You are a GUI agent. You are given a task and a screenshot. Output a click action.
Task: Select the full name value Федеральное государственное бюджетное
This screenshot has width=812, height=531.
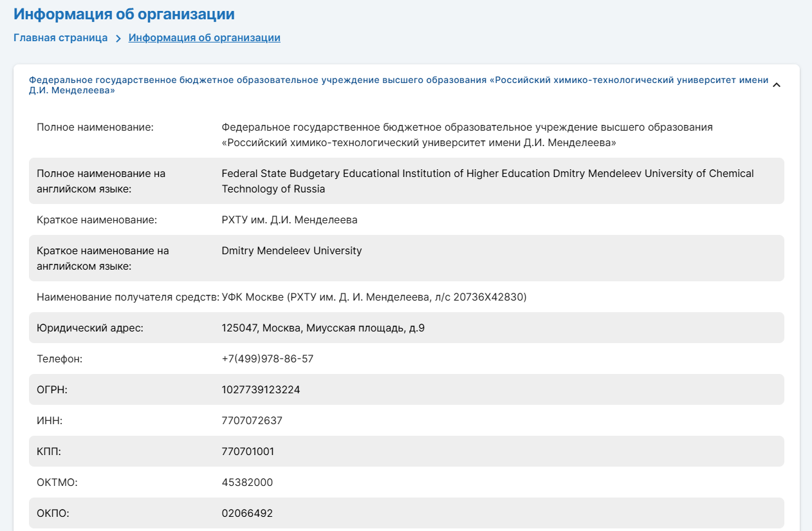467,135
